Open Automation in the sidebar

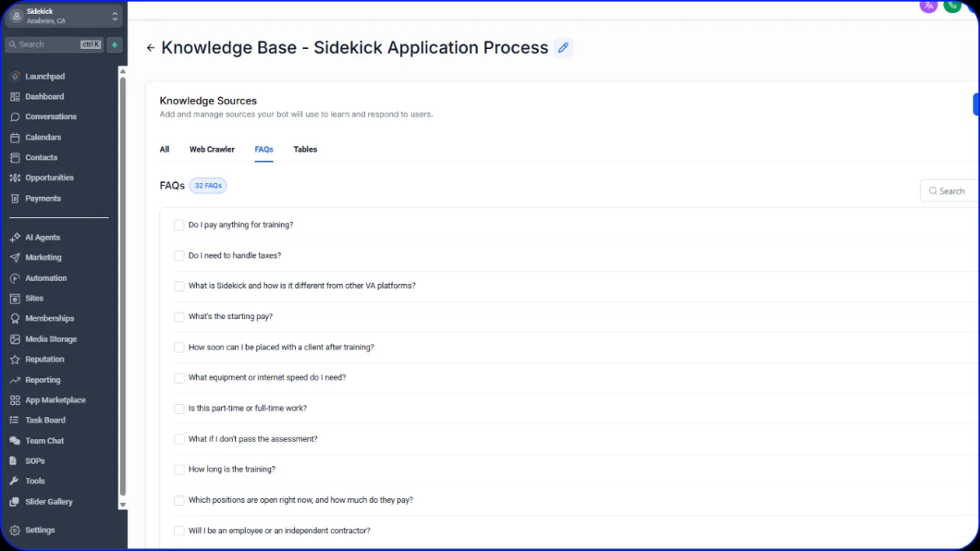pos(46,278)
